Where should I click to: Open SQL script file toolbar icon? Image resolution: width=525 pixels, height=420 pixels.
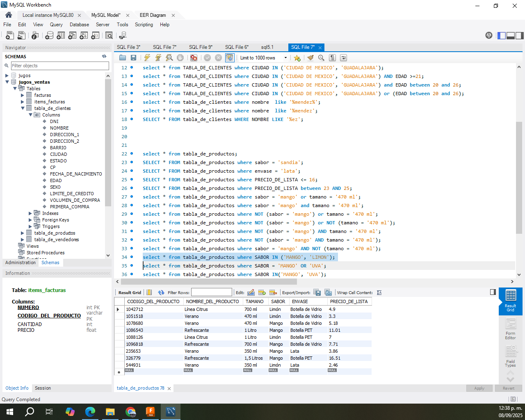coord(22,36)
